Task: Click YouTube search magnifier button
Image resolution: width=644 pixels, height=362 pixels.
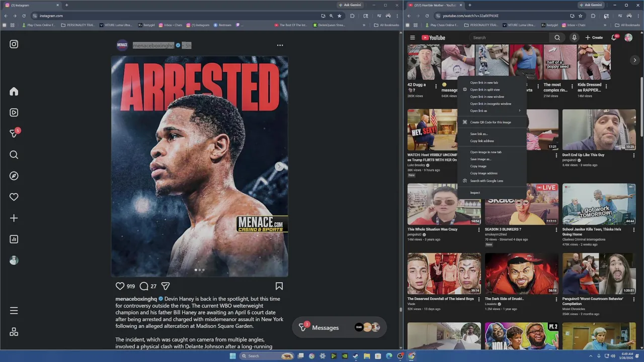Action: coord(557,38)
